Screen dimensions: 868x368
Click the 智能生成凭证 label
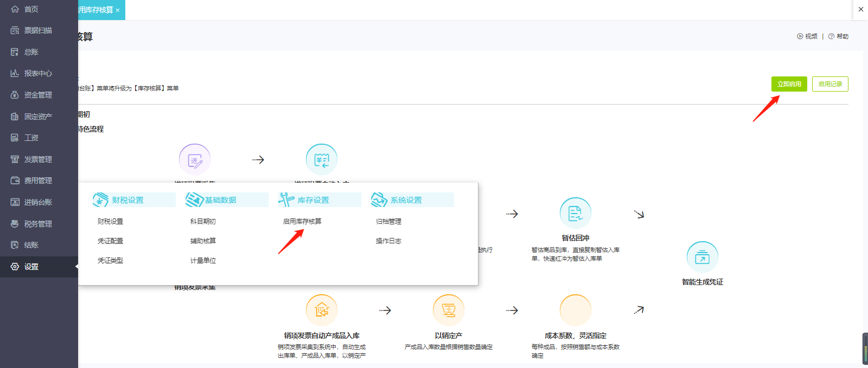pyautogui.click(x=703, y=282)
